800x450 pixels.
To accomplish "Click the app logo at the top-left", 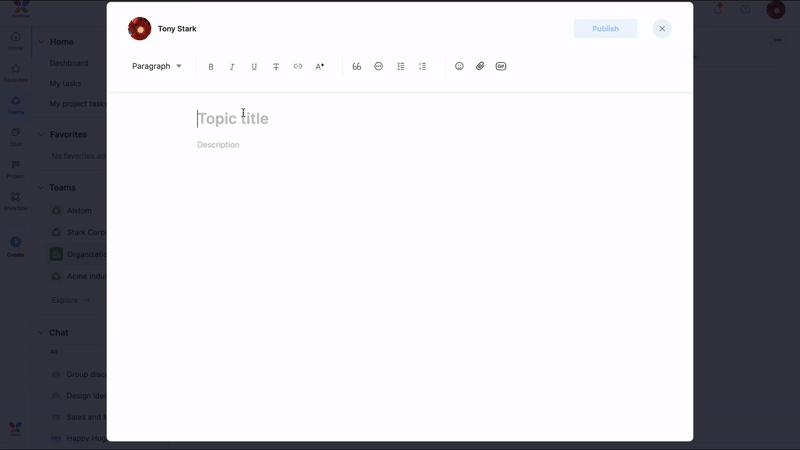I will [21, 9].
